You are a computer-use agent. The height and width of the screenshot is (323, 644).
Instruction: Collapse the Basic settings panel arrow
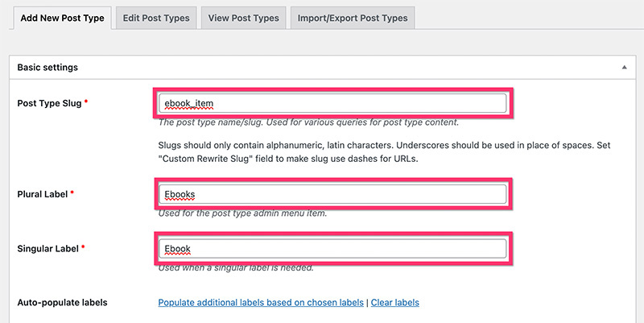[625, 68]
